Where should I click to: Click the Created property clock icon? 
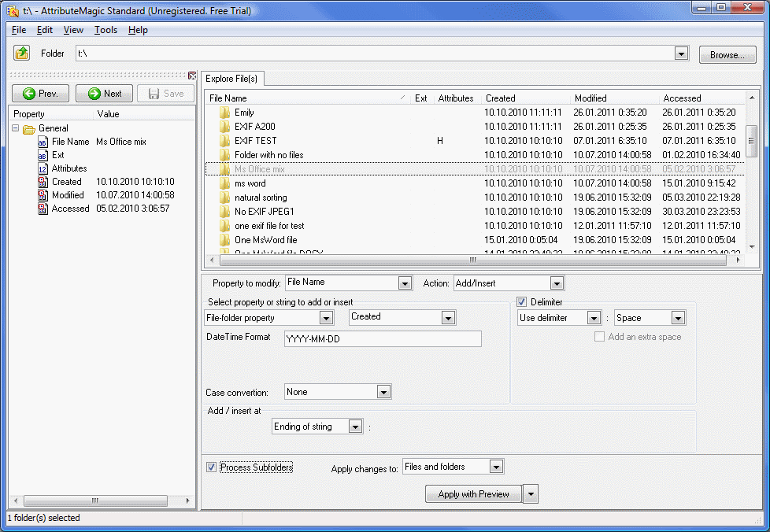click(43, 182)
